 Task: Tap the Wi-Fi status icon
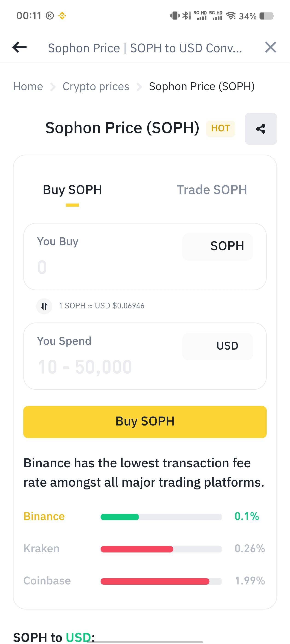coord(231,16)
